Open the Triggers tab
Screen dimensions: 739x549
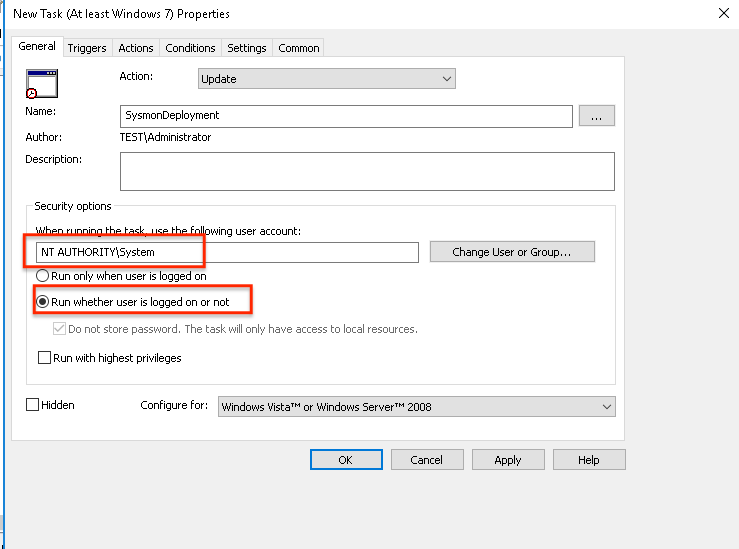[87, 48]
